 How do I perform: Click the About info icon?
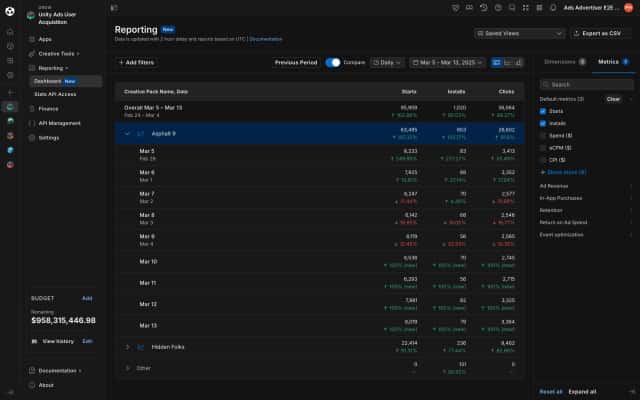coord(32,385)
